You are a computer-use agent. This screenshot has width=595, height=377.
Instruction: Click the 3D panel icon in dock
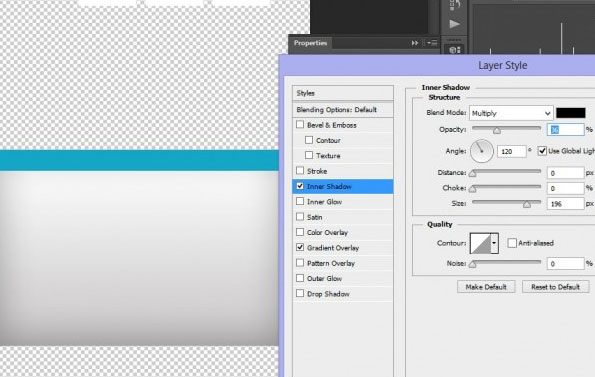pos(454,50)
